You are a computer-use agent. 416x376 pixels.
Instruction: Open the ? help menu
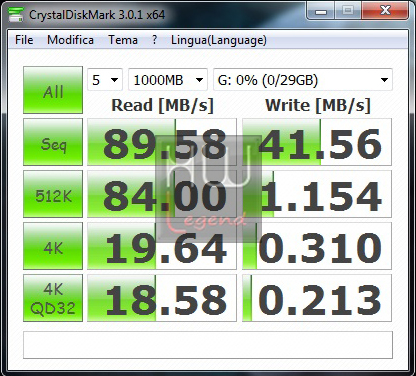click(154, 40)
